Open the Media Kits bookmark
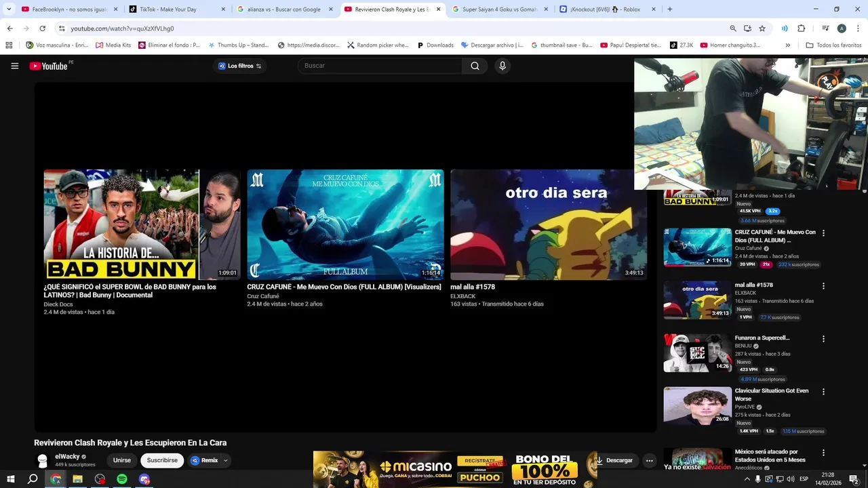The image size is (868, 488). [x=113, y=45]
